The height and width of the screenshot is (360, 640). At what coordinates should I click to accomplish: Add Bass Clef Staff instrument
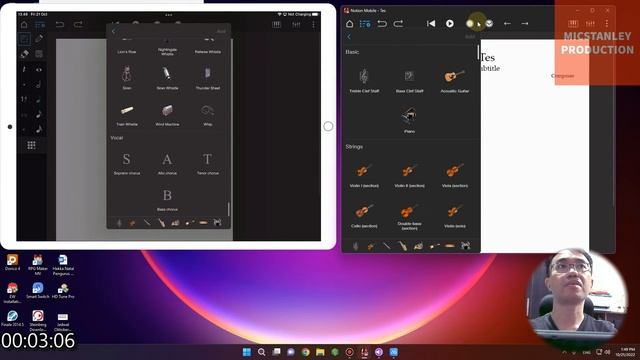coord(409,80)
